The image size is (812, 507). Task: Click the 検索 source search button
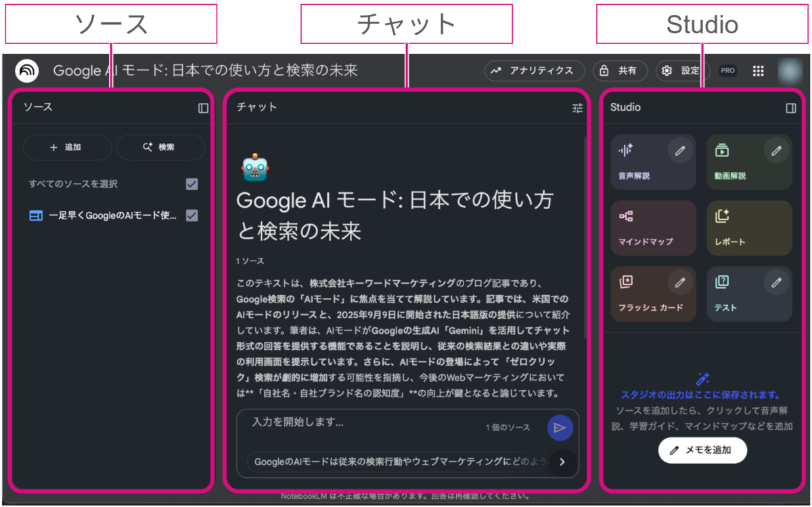point(160,147)
